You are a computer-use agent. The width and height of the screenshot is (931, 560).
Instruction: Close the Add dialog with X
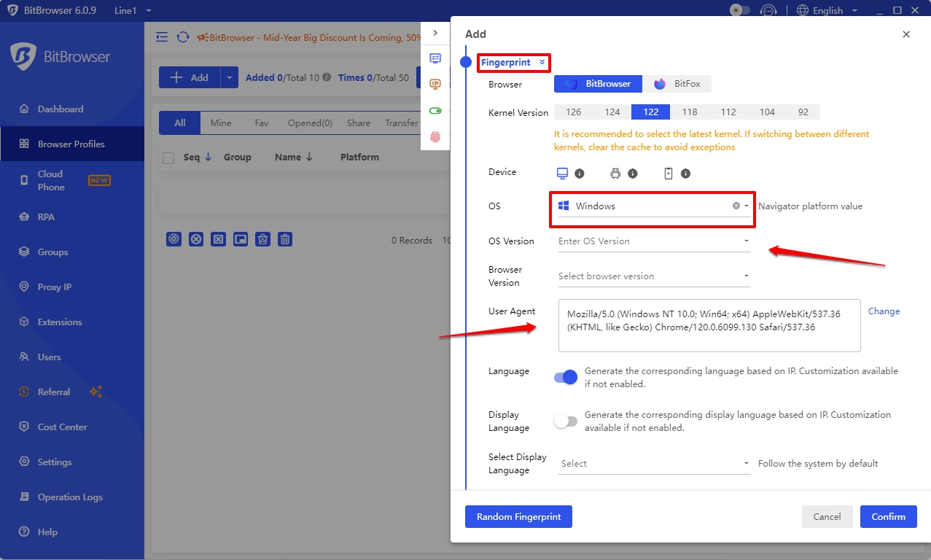[906, 34]
